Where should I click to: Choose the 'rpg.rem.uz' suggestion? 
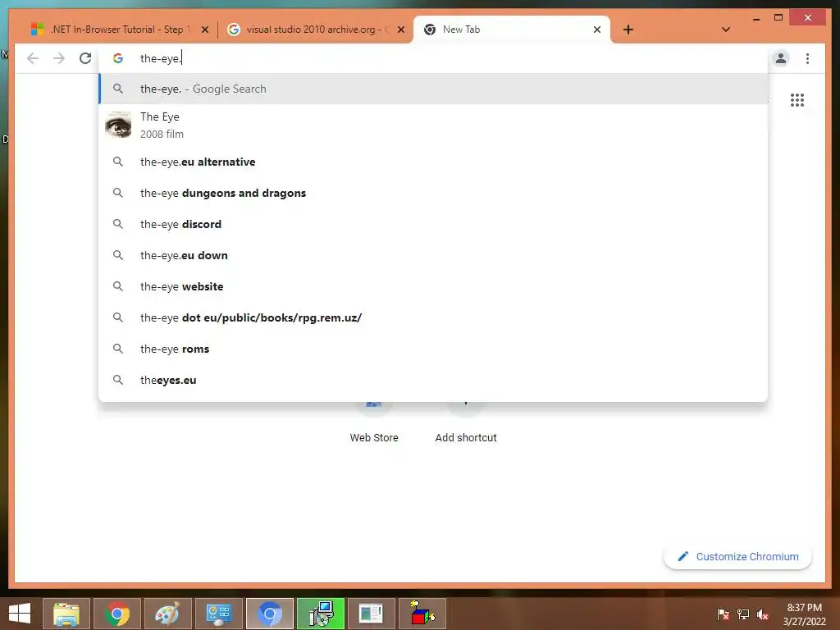point(433,317)
